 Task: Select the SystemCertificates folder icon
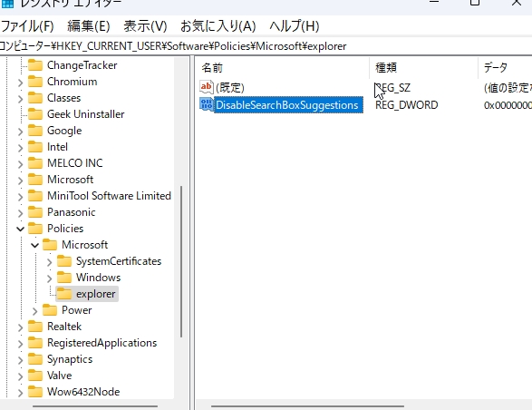pos(64,261)
